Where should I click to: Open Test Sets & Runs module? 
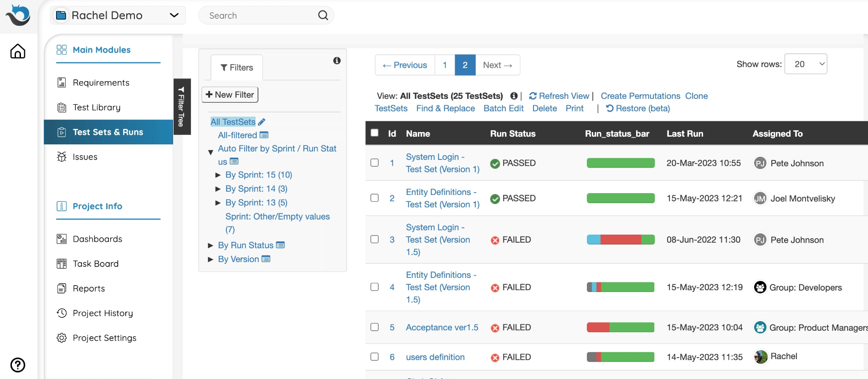click(x=108, y=132)
